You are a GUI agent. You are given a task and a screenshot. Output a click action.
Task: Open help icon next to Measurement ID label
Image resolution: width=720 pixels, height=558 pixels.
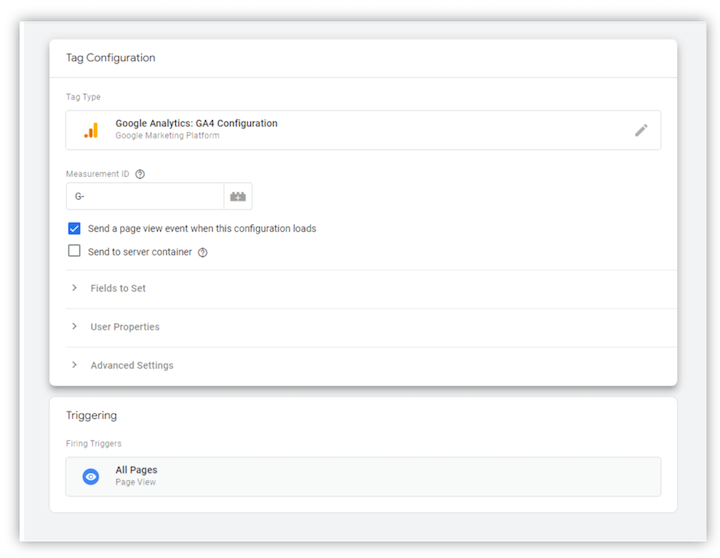(x=140, y=174)
